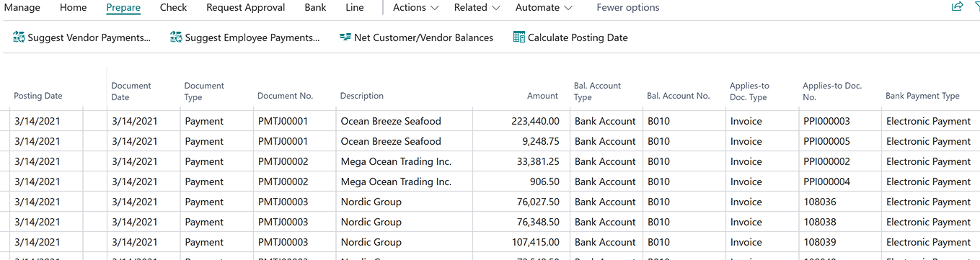Open the Request Approval tab

click(x=246, y=8)
